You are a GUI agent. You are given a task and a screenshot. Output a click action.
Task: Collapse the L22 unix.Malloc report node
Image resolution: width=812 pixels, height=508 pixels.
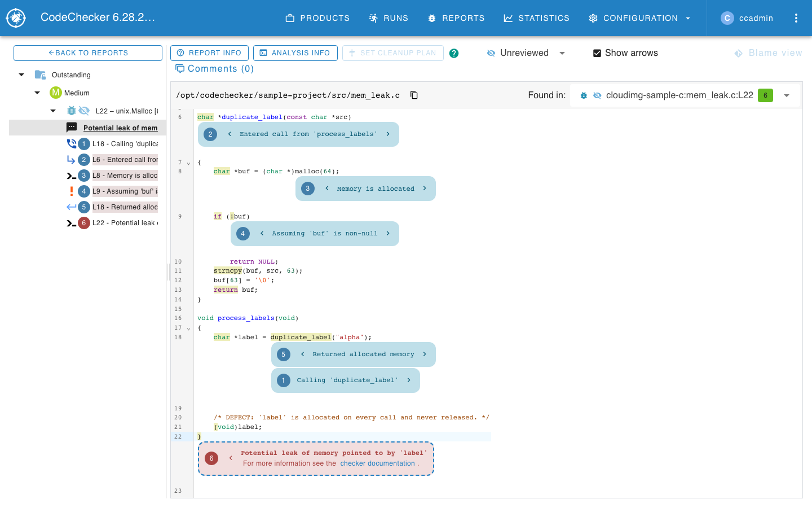53,111
